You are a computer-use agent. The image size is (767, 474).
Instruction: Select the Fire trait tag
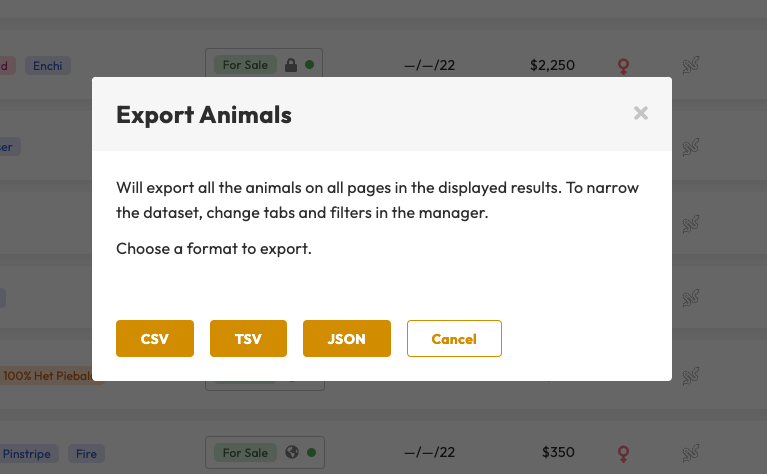[87, 453]
